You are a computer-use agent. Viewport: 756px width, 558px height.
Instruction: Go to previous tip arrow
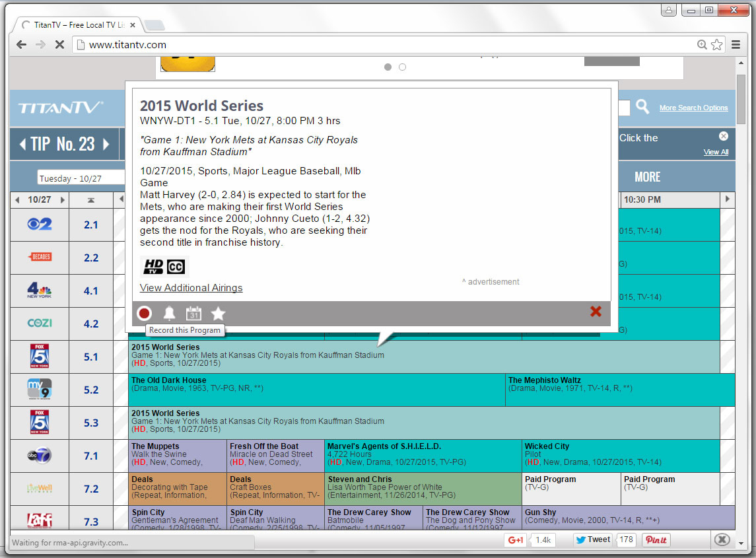tap(22, 144)
